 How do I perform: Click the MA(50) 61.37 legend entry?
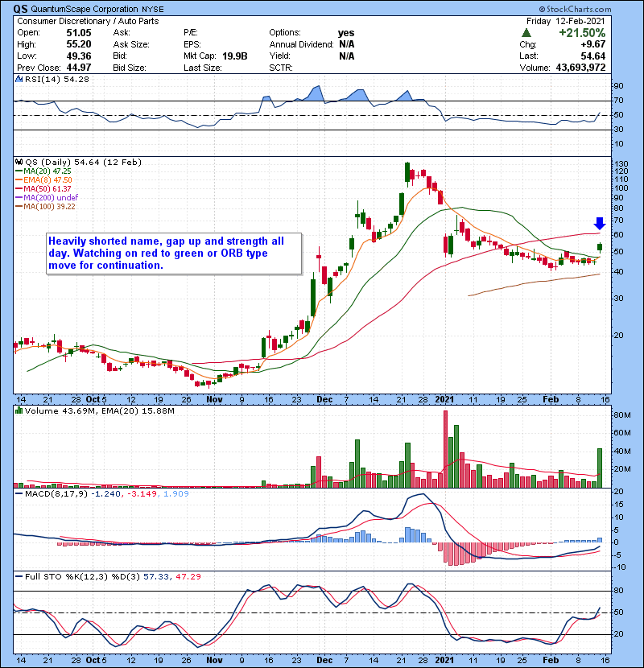click(43, 188)
